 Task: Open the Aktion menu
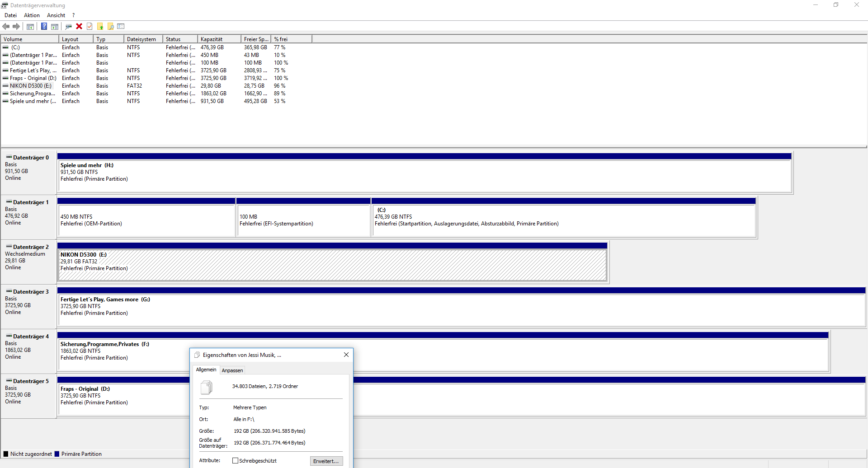pyautogui.click(x=32, y=15)
